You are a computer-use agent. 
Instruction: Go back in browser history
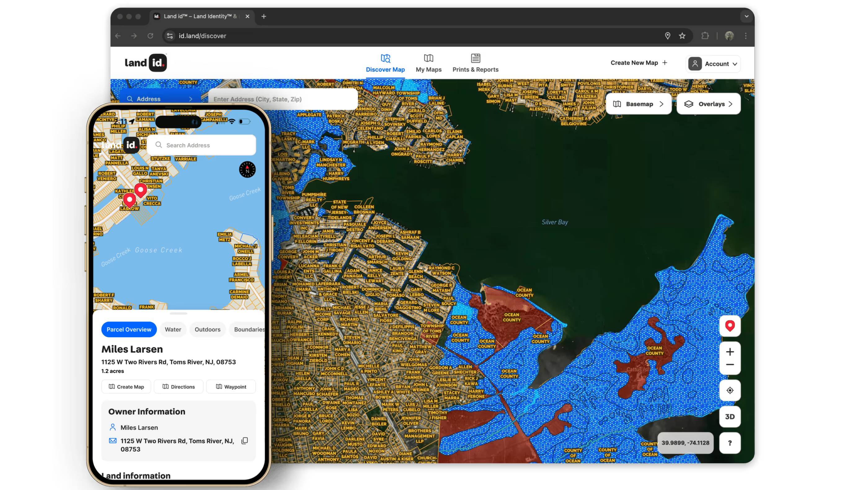[x=117, y=36]
